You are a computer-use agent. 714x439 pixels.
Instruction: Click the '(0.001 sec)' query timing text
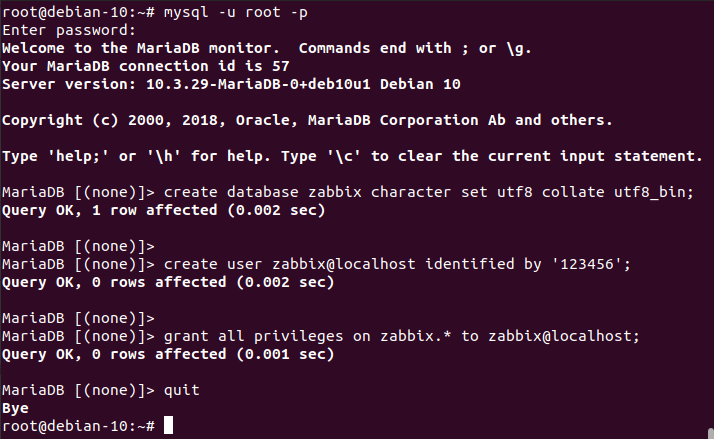coord(285,354)
